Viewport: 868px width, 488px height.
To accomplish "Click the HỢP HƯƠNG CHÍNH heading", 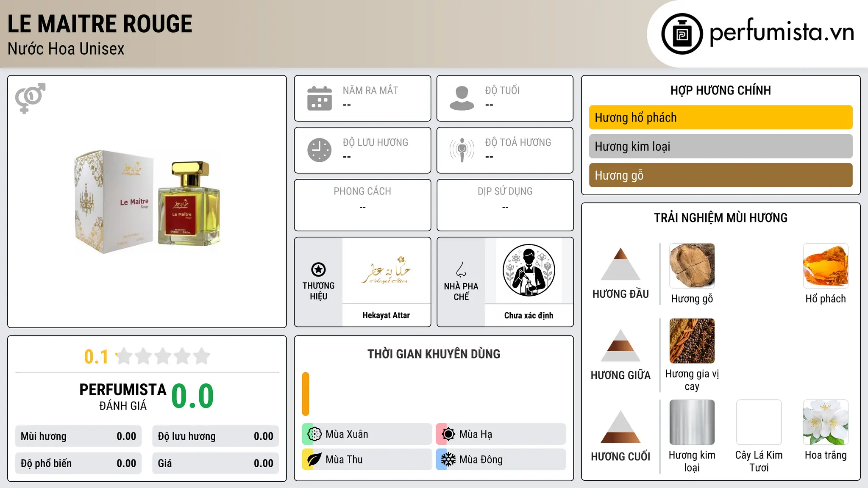I will [721, 90].
